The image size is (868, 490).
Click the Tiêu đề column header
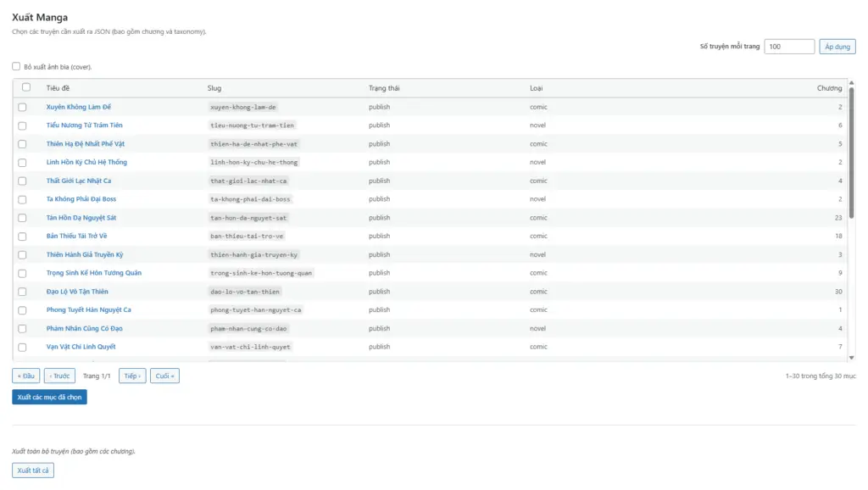[58, 88]
